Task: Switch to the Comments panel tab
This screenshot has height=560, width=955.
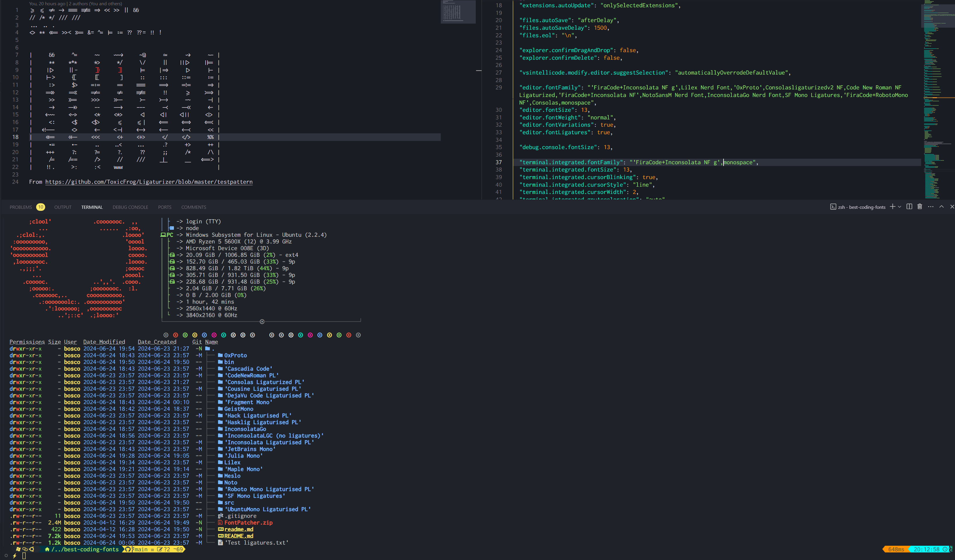Action: point(193,207)
